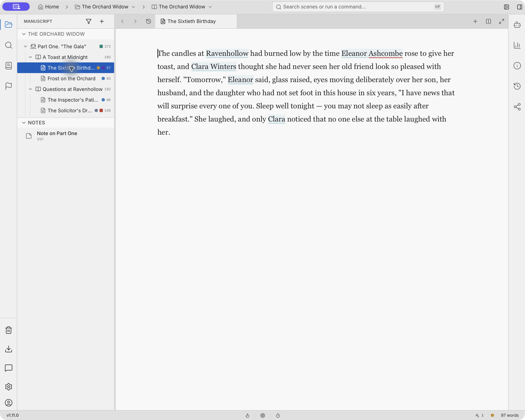Open Frost on the Orchard scene
525x420 pixels.
(x=66, y=78)
